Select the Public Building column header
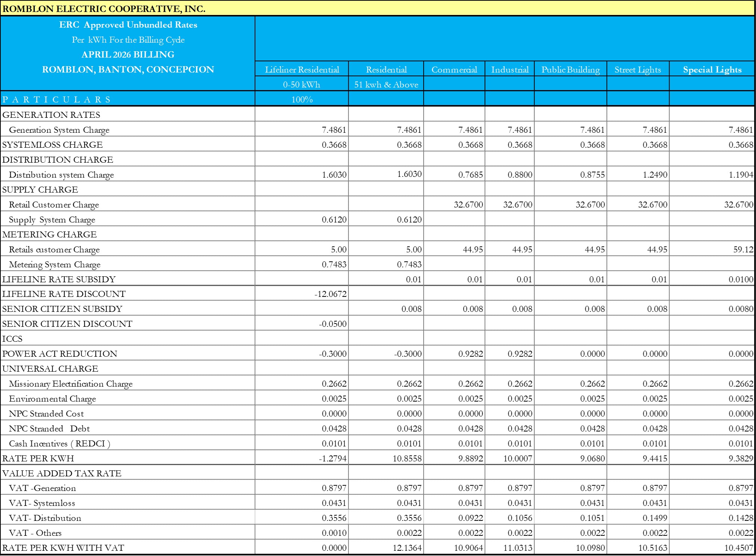The width and height of the screenshot is (756, 556). (x=571, y=70)
